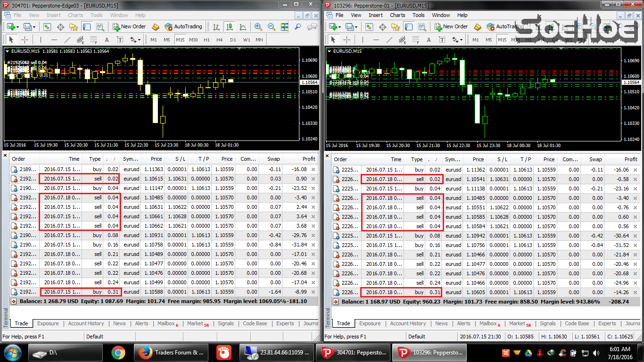Open the Market Watch panel in the right window
644x362 pixels.
pos(369,27)
